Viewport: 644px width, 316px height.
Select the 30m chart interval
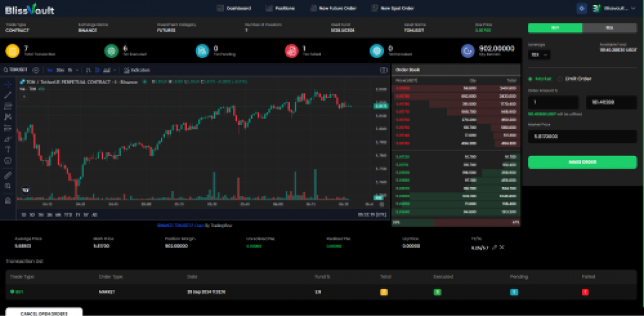point(60,70)
